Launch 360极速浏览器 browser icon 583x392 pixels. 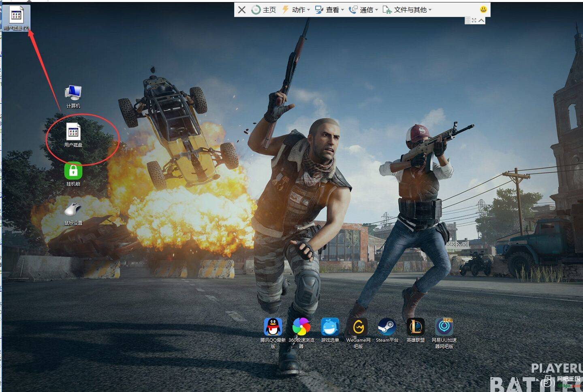coord(301,332)
